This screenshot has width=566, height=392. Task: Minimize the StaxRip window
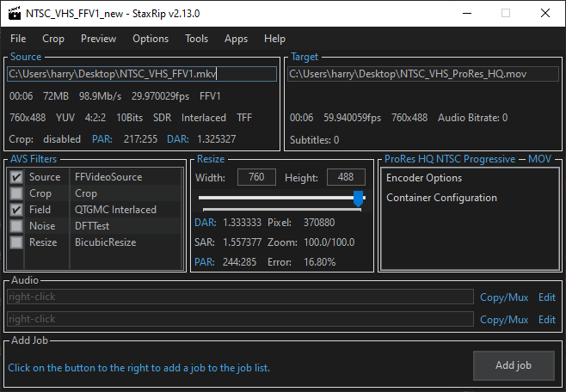467,14
